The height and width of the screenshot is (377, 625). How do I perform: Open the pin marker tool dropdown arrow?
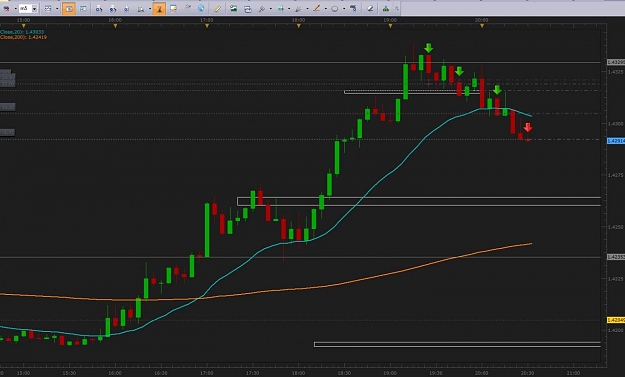270,9
